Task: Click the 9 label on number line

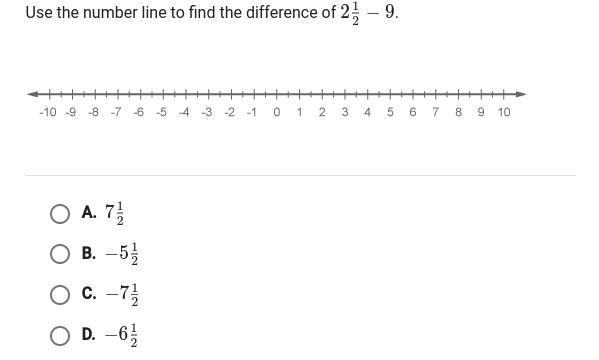Action: click(x=481, y=112)
